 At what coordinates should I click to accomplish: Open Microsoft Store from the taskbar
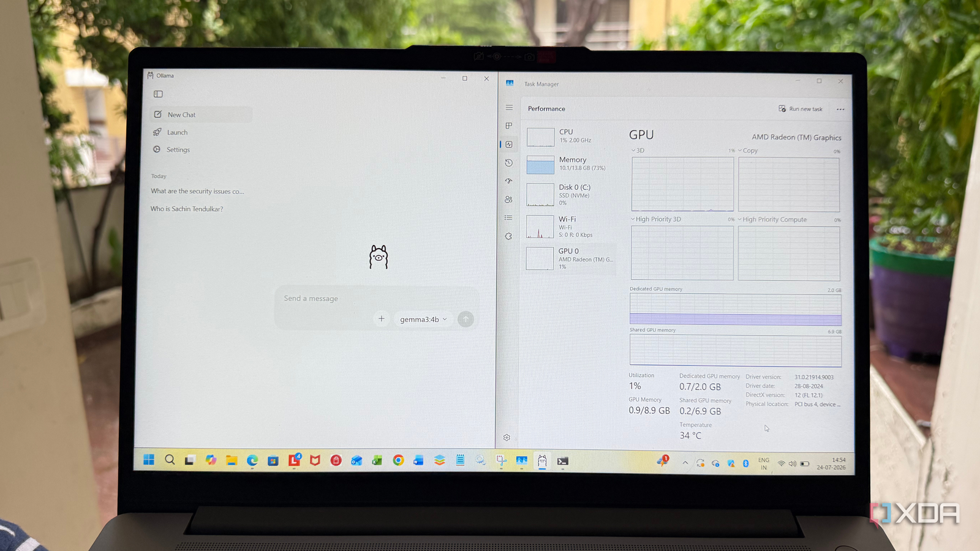pos(273,460)
